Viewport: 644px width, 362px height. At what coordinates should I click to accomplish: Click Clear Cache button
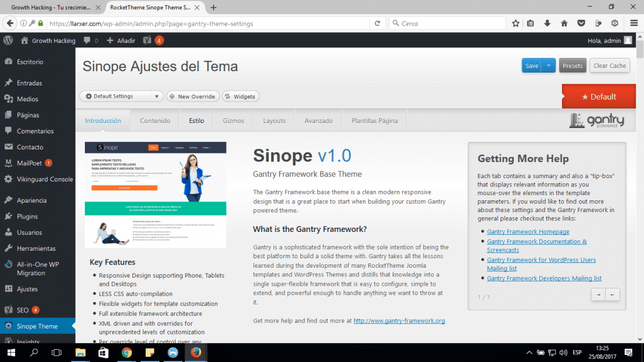tap(609, 66)
